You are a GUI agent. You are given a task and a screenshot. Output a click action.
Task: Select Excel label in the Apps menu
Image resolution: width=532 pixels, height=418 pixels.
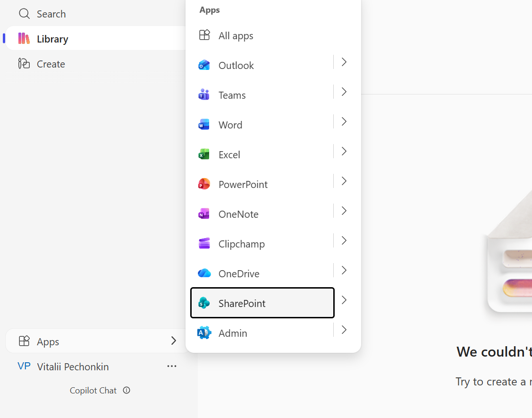[229, 154]
